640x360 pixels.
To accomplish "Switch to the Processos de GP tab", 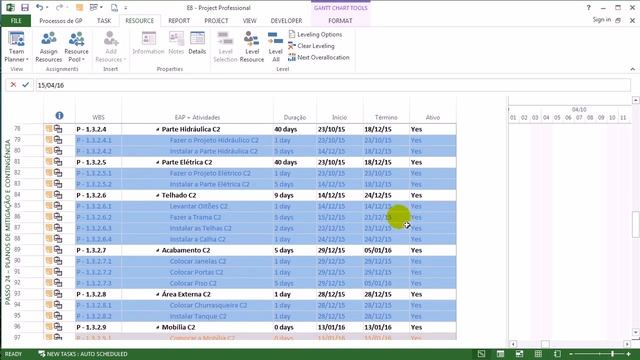I will 61,21.
